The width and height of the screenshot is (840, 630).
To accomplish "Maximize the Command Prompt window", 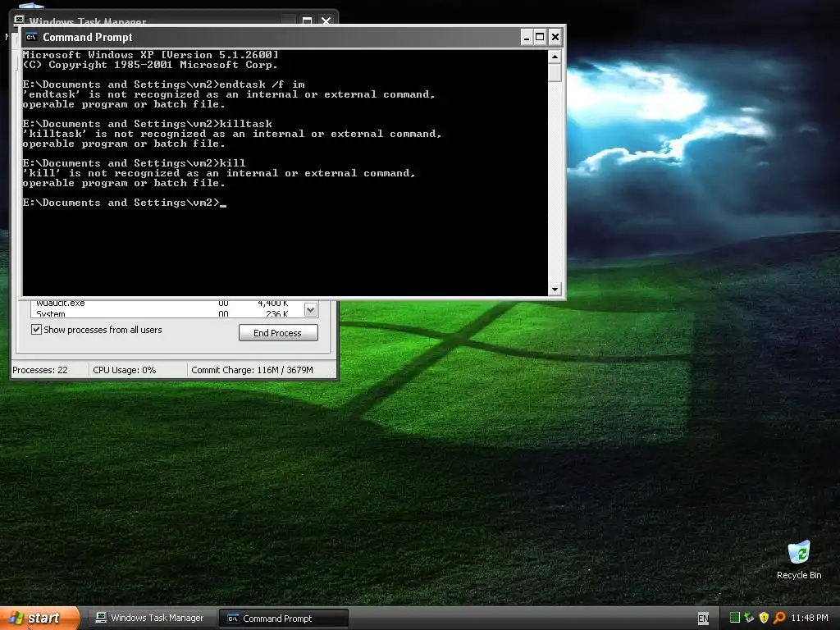I will click(540, 37).
